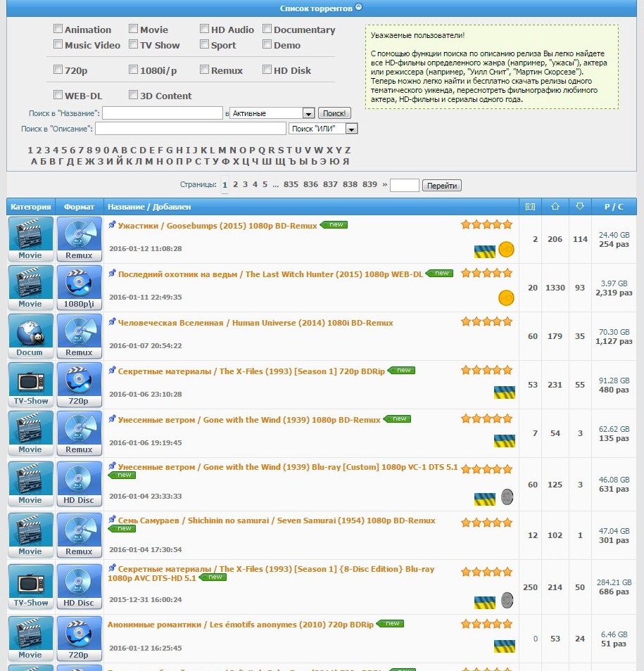Click the Ukrainian flag icon on X-Files 720p row
This screenshot has height=671, width=644.
[x=504, y=392]
